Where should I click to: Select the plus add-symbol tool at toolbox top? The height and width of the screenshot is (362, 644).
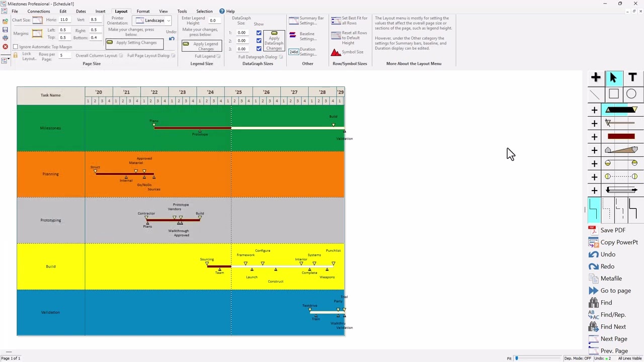pos(596,77)
